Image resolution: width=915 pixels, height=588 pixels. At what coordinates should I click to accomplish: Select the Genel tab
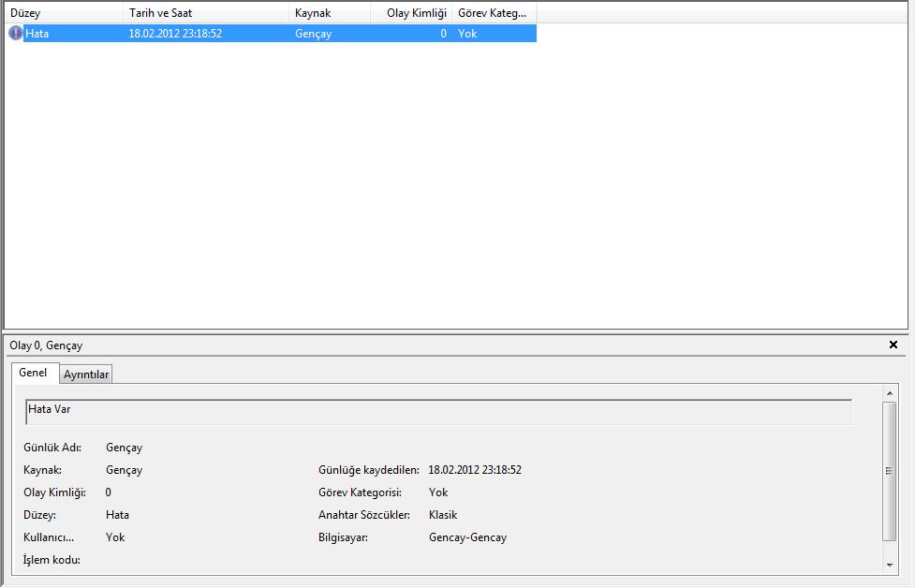click(33, 373)
